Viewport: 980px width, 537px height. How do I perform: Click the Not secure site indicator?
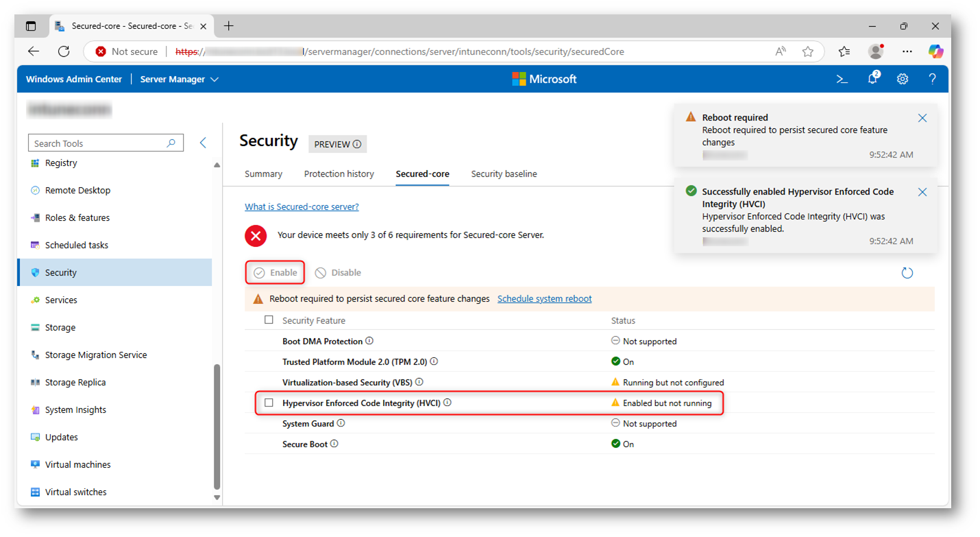point(127,51)
